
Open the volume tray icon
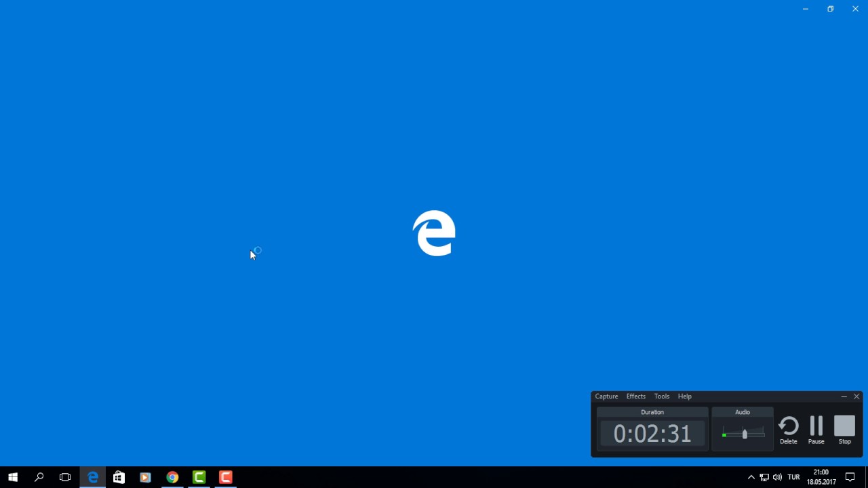[777, 477]
